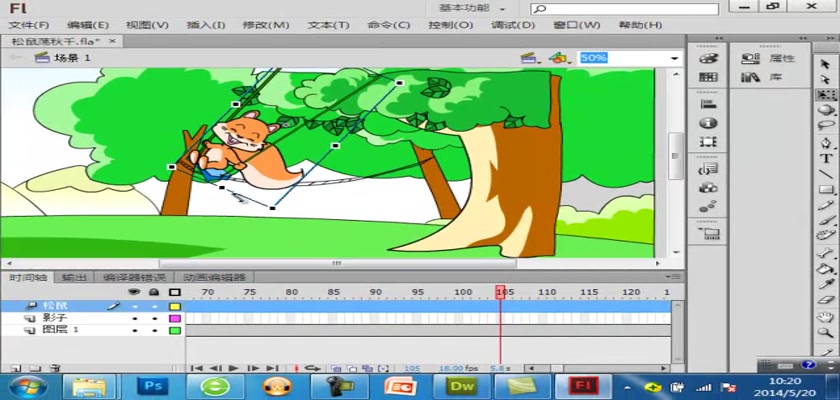Click magenta outline swatch of 影子 layer
This screenshot has height=400, width=840.
[x=175, y=319]
